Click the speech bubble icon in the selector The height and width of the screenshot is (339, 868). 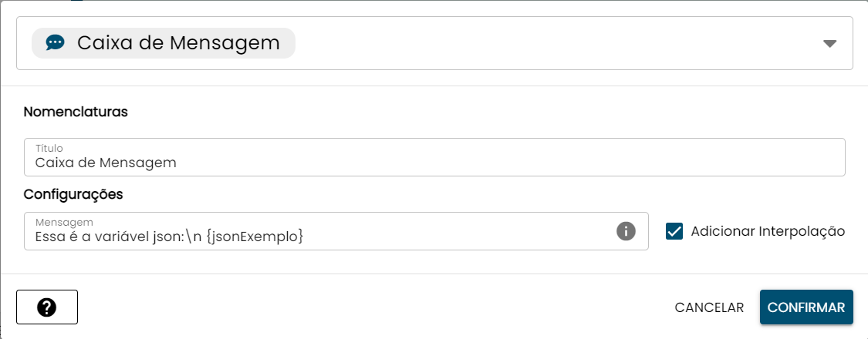click(55, 43)
